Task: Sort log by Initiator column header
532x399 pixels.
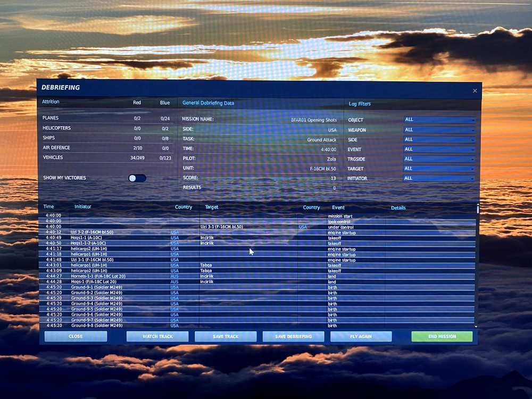Action: pyautogui.click(x=83, y=206)
